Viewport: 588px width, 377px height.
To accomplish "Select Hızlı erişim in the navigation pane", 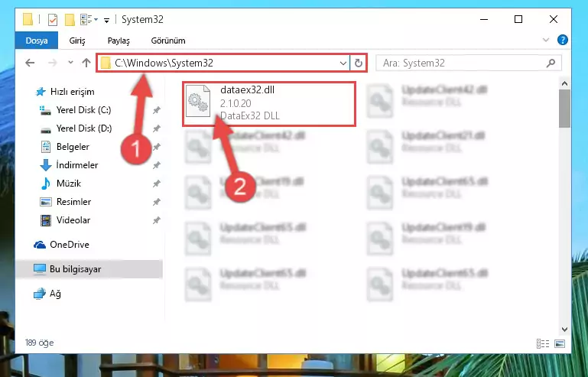I will [x=72, y=92].
